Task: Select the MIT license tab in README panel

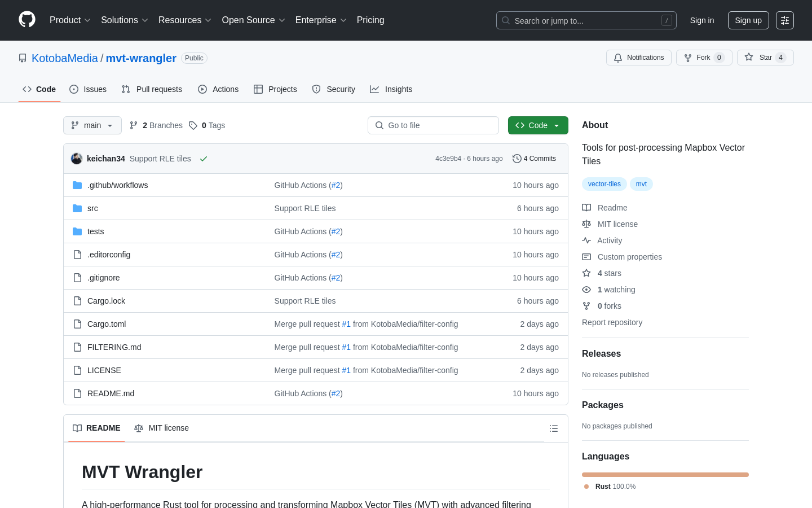Action: (162, 428)
